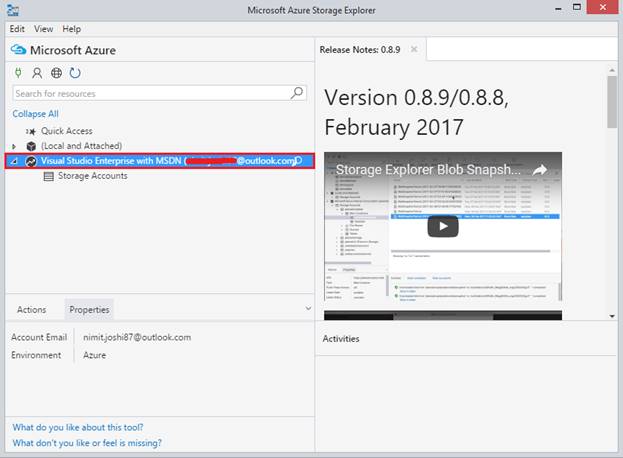Viewport: 623px width, 458px height.
Task: Click the Quick Access pin icon
Action: coord(31,131)
